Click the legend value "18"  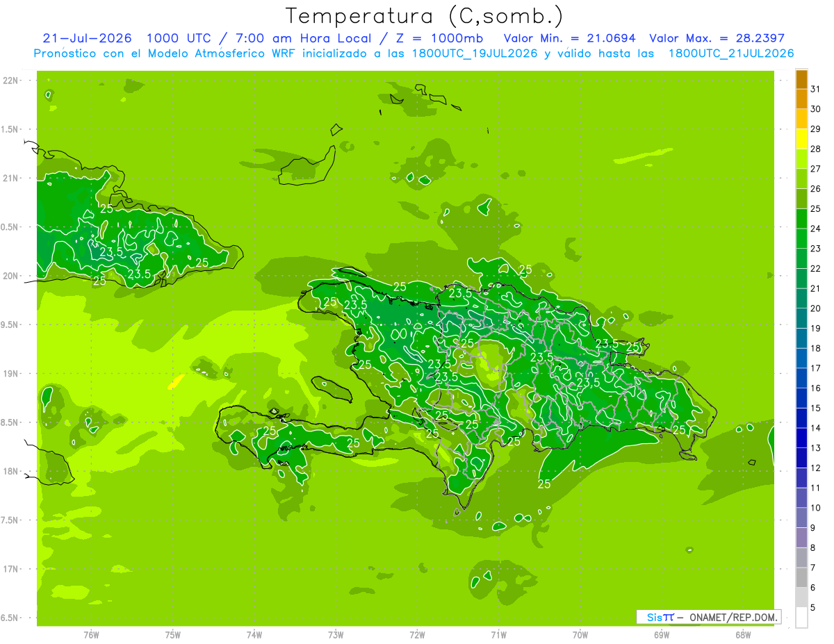tap(816, 348)
